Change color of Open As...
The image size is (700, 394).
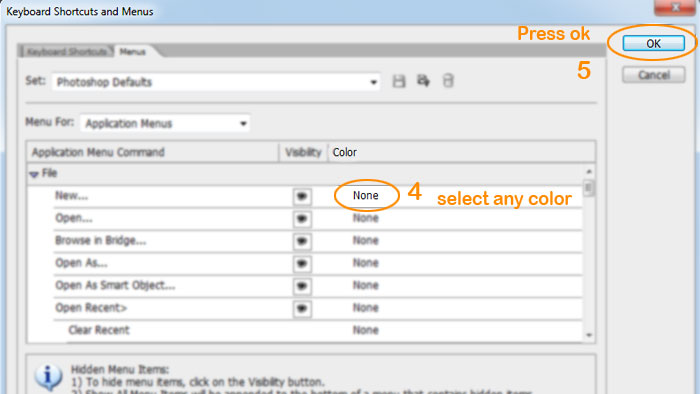pyautogui.click(x=366, y=262)
